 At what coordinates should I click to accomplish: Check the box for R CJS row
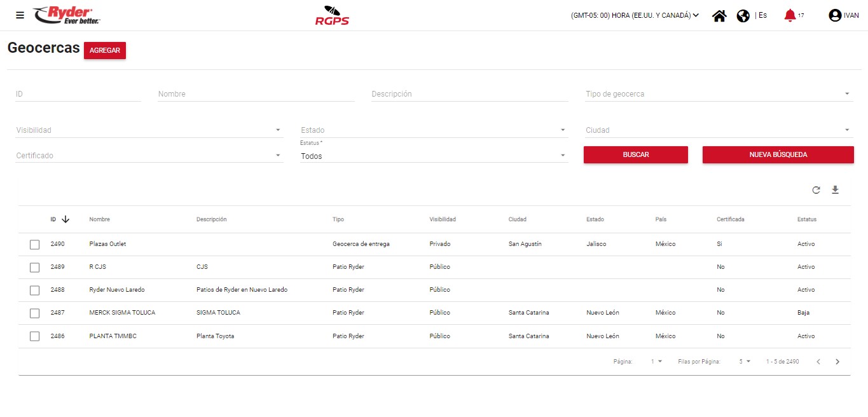click(x=35, y=268)
